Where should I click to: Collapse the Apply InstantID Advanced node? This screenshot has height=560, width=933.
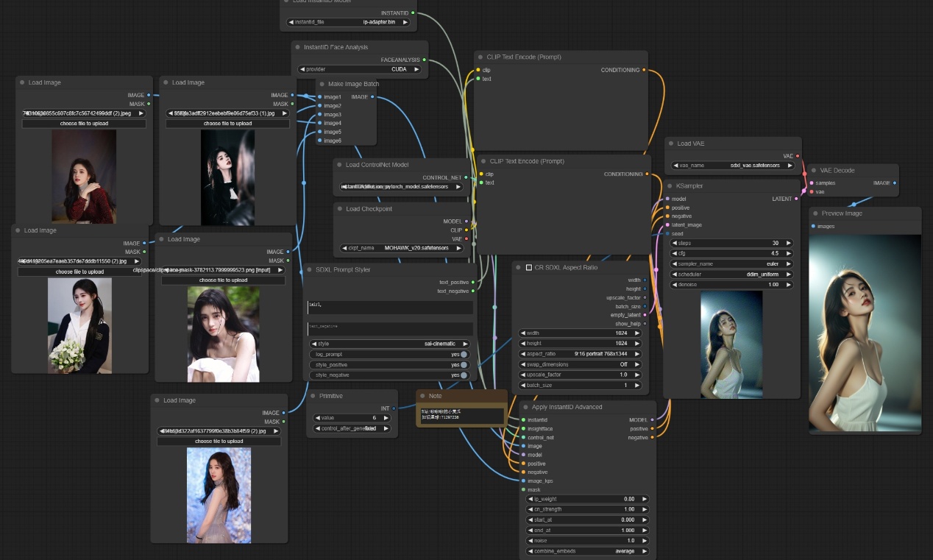click(x=526, y=407)
